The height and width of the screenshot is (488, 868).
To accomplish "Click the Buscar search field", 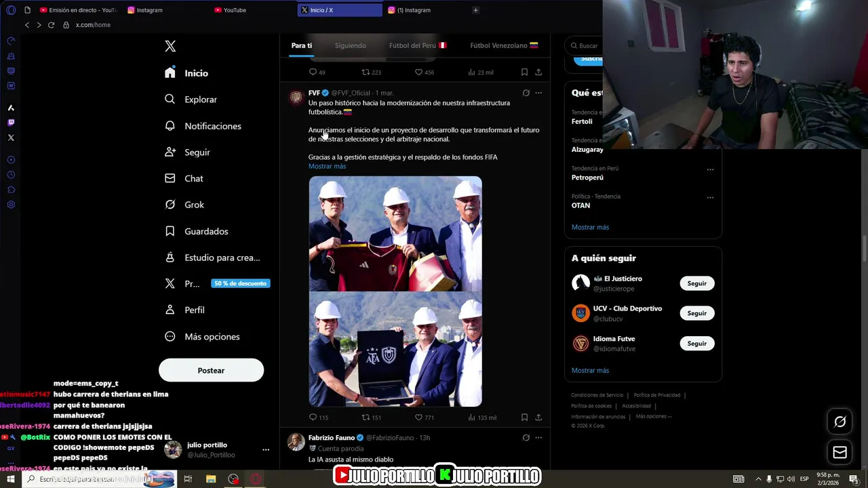I will tap(583, 45).
